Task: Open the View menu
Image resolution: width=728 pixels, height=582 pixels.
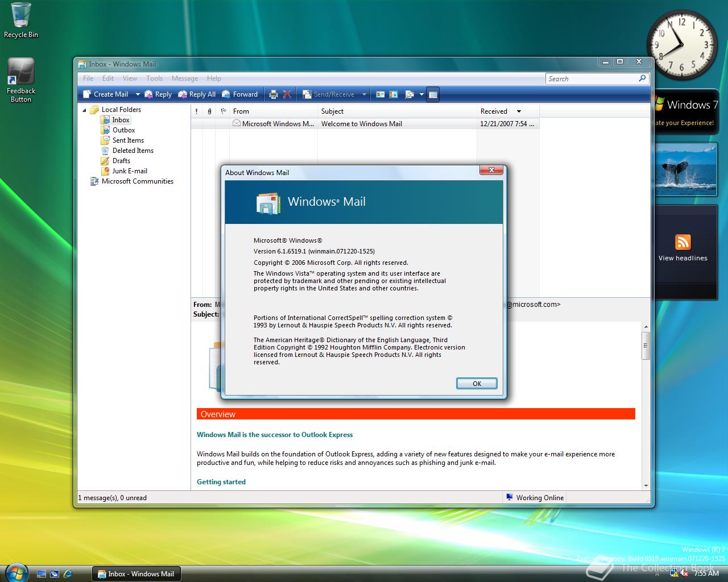Action: tap(130, 78)
